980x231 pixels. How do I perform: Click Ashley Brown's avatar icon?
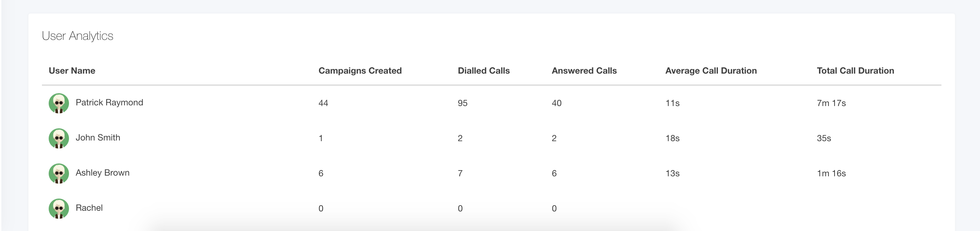tap(59, 174)
